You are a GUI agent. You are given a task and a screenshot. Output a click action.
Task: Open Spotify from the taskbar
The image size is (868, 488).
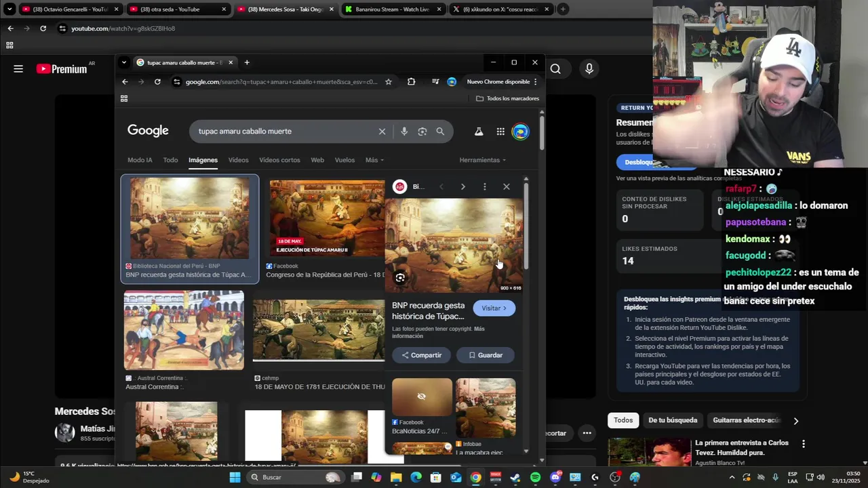[535, 477]
